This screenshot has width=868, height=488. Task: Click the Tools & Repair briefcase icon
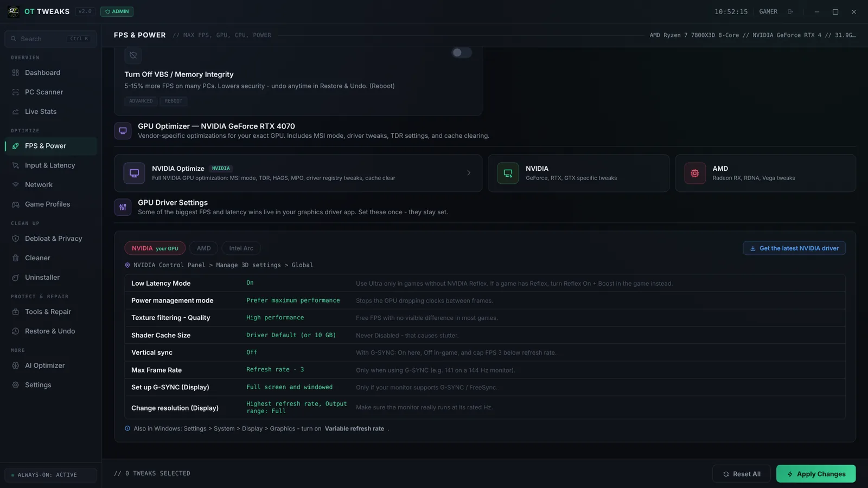(x=16, y=312)
